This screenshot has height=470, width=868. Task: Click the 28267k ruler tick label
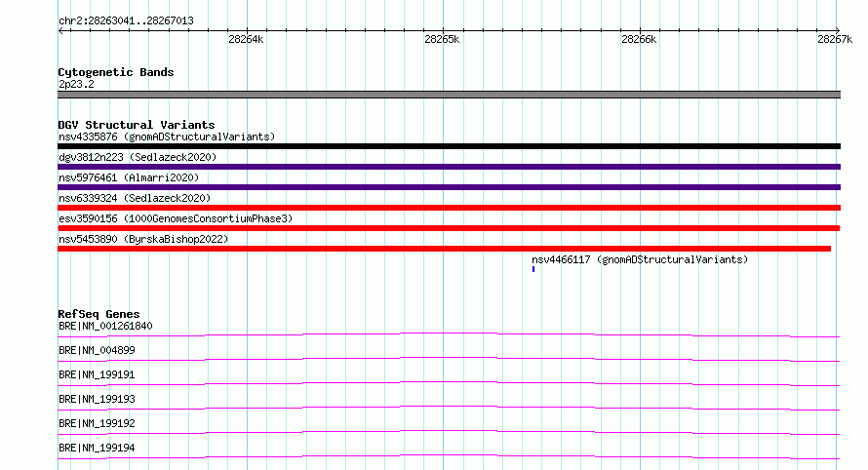pyautogui.click(x=835, y=39)
